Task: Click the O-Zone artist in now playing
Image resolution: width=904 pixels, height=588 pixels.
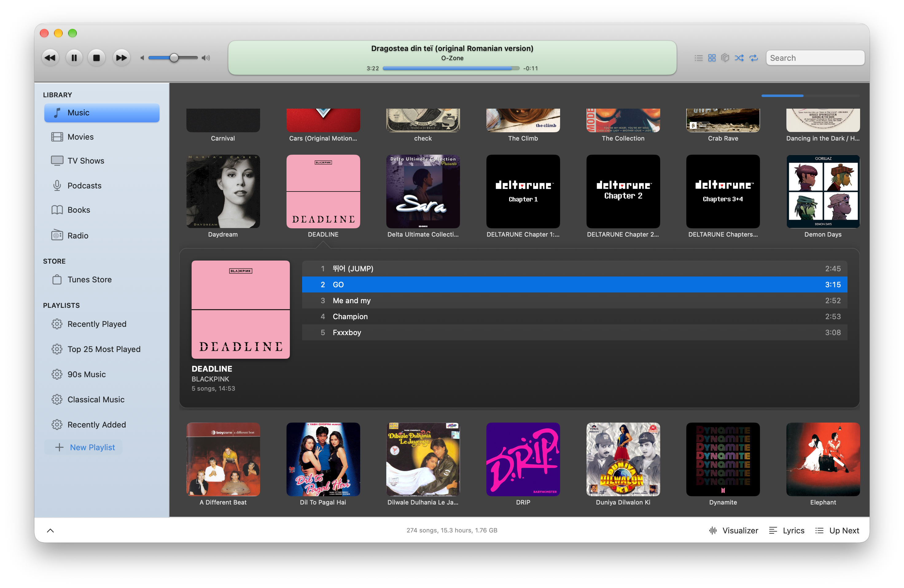Action: [452, 58]
